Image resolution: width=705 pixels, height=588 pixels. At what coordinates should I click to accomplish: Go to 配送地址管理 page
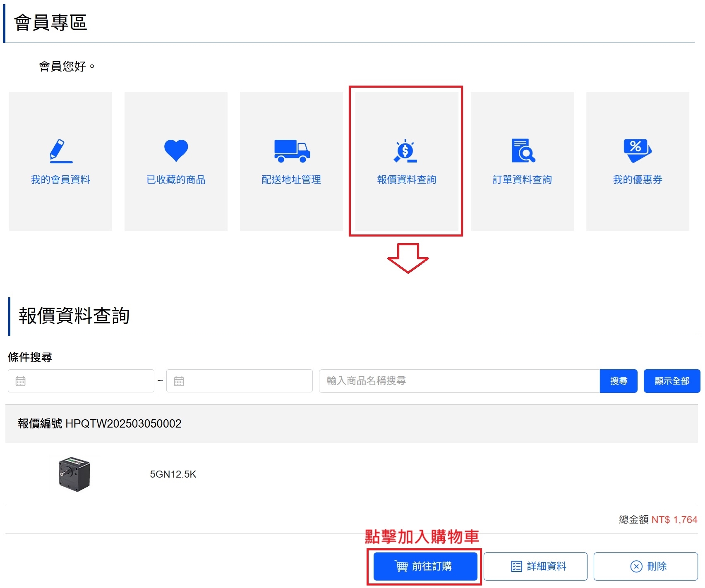pyautogui.click(x=291, y=179)
